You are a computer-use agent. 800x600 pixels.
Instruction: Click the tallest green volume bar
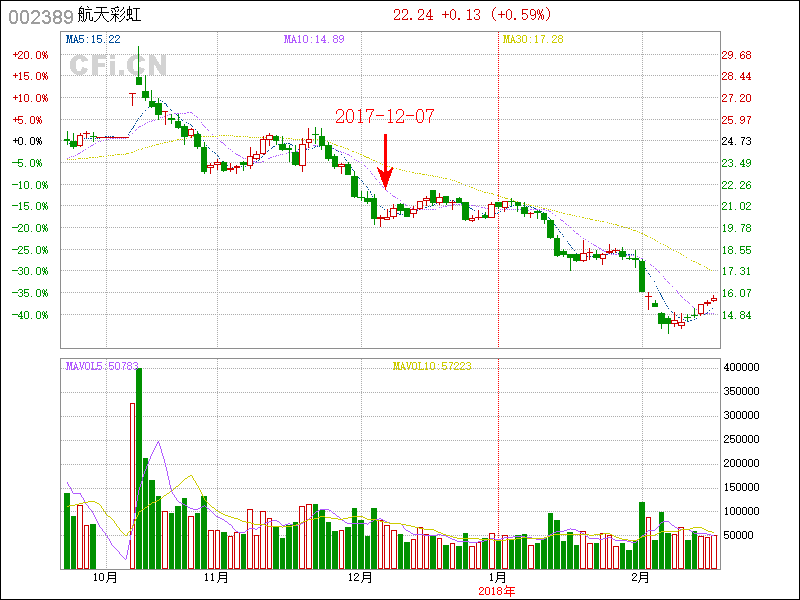139,468
